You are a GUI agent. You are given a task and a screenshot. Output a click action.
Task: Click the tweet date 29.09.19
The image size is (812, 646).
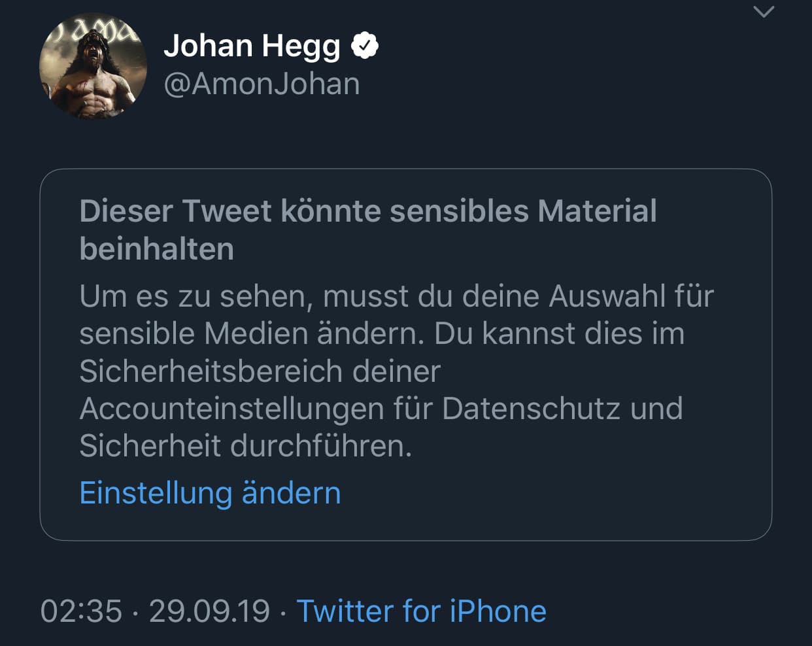[209, 611]
